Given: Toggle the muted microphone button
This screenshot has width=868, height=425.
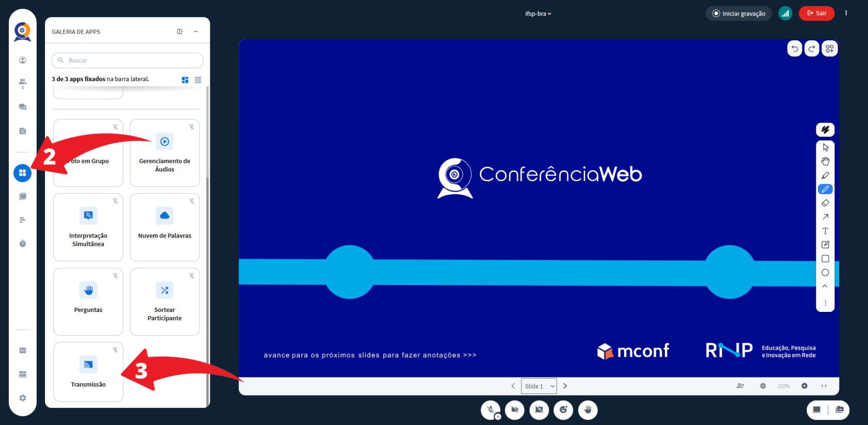Looking at the screenshot, I should click(490, 410).
